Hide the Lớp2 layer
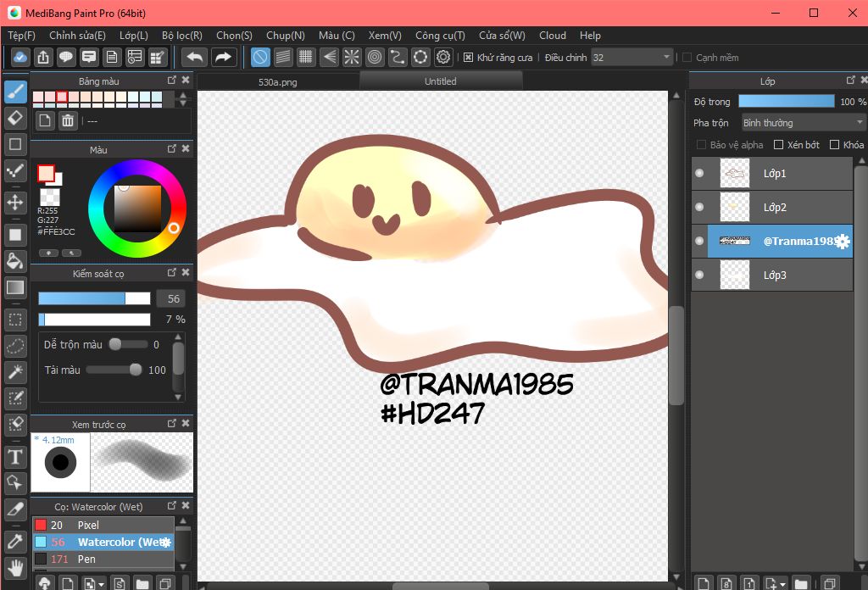868x590 pixels. click(699, 207)
